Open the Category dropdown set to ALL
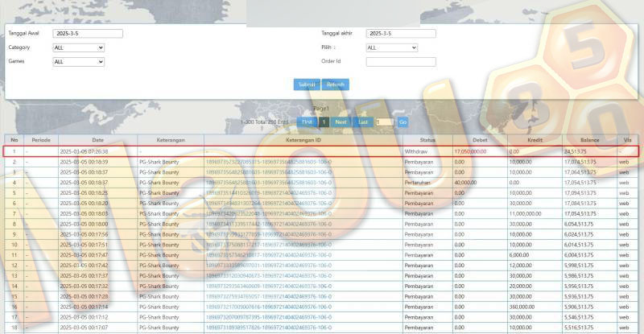Image resolution: width=644 pixels, height=334 pixels. [x=78, y=47]
